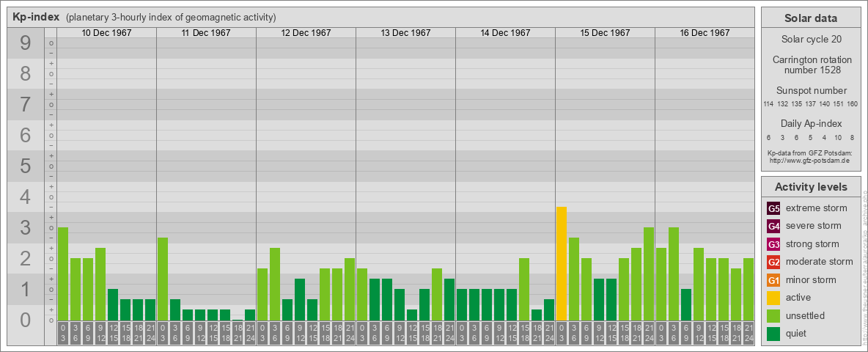
Task: Click the 3-6 hour bar on 16 Dec
Action: coord(673,274)
